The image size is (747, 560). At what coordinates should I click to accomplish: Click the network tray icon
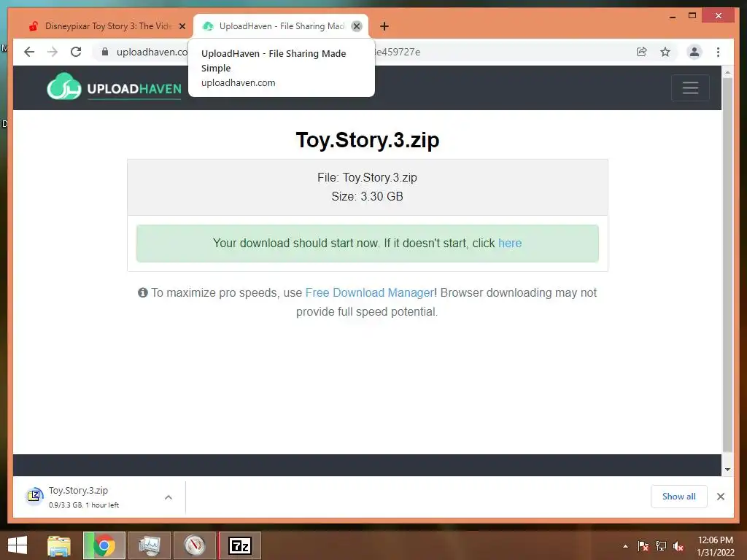point(661,546)
